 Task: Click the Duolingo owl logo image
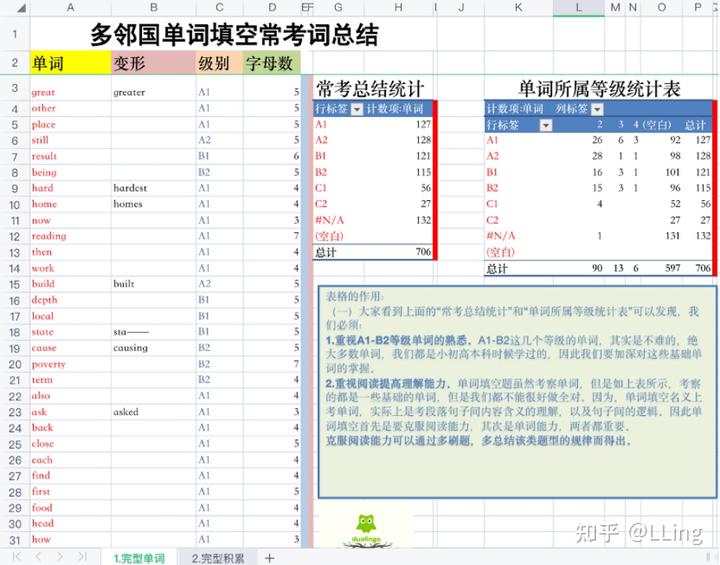pos(366,530)
